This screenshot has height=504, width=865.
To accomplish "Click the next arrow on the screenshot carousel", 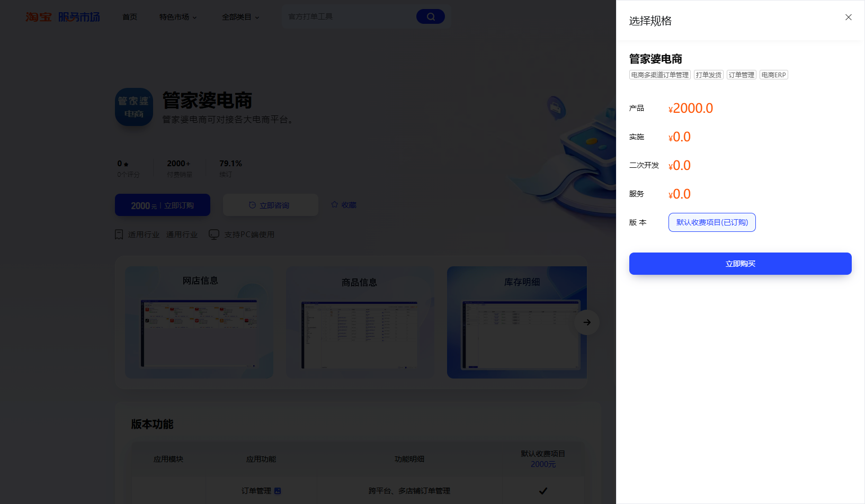I will pos(587,322).
